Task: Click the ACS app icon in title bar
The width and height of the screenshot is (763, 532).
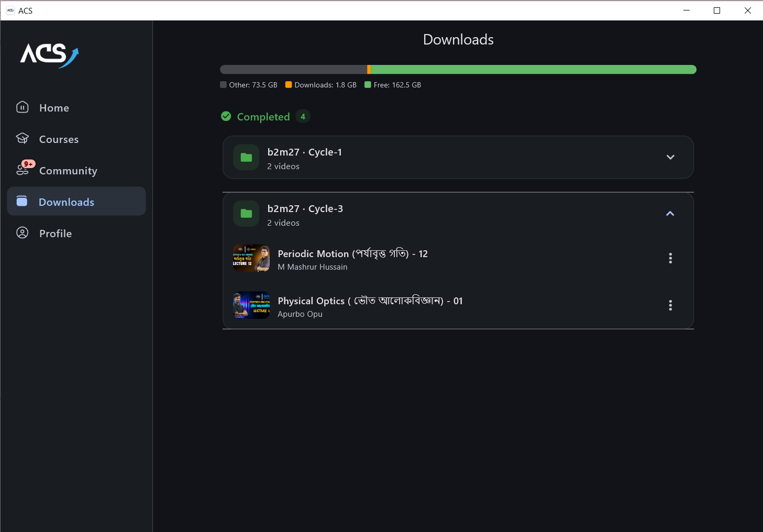Action: click(x=10, y=10)
